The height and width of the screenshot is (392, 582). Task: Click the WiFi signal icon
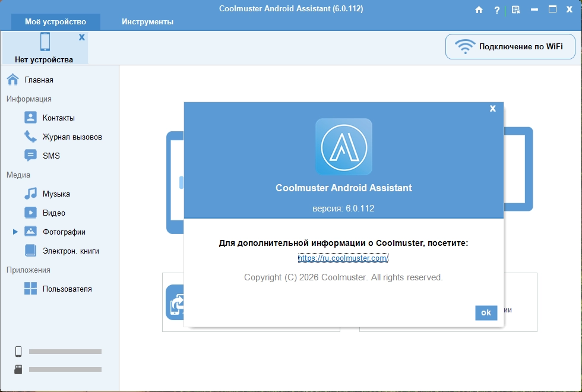point(465,46)
